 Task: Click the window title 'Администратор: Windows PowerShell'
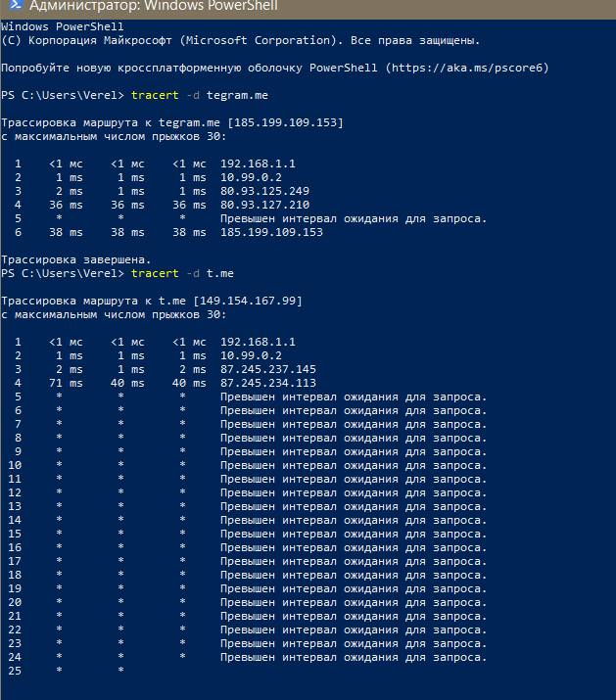[154, 6]
